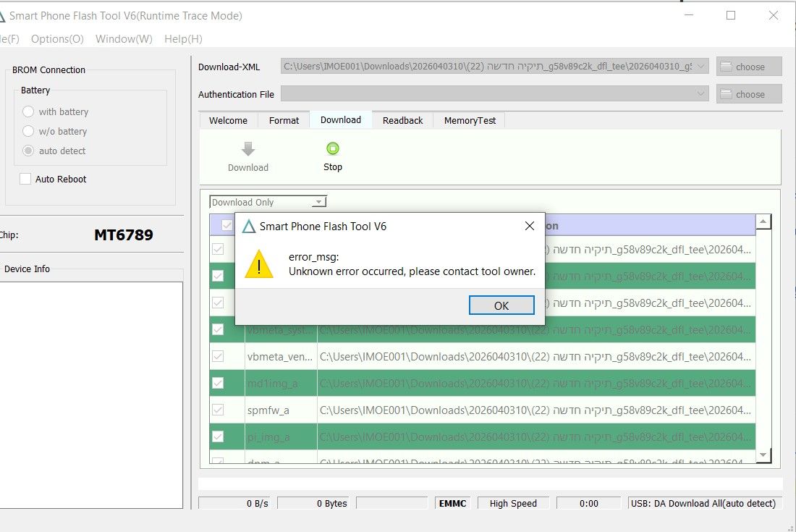
Task: Close the error dialog with X
Action: pyautogui.click(x=530, y=226)
